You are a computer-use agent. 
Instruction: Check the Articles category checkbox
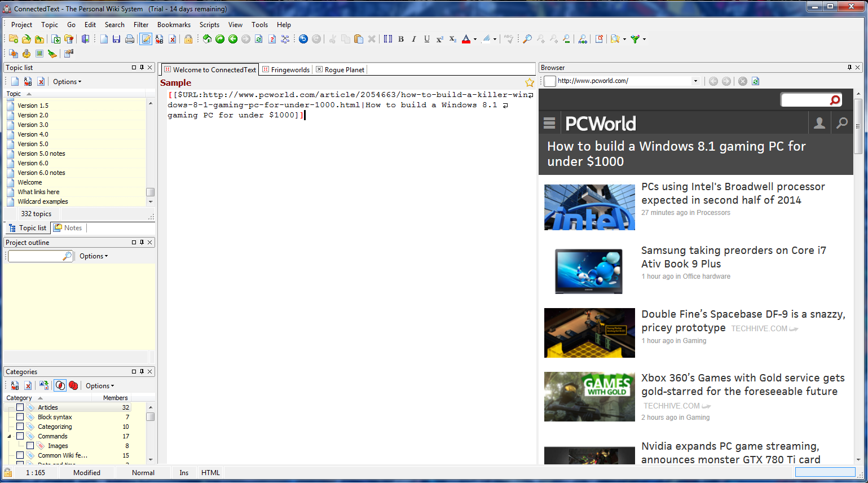click(20, 407)
